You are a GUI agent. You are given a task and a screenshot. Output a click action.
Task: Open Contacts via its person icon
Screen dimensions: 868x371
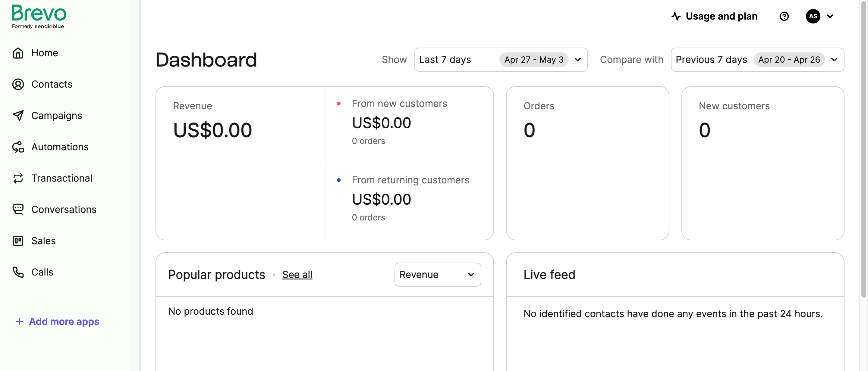point(18,84)
